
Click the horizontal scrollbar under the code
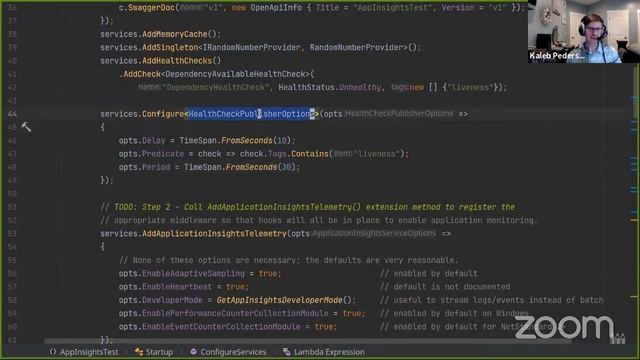[x=307, y=340]
